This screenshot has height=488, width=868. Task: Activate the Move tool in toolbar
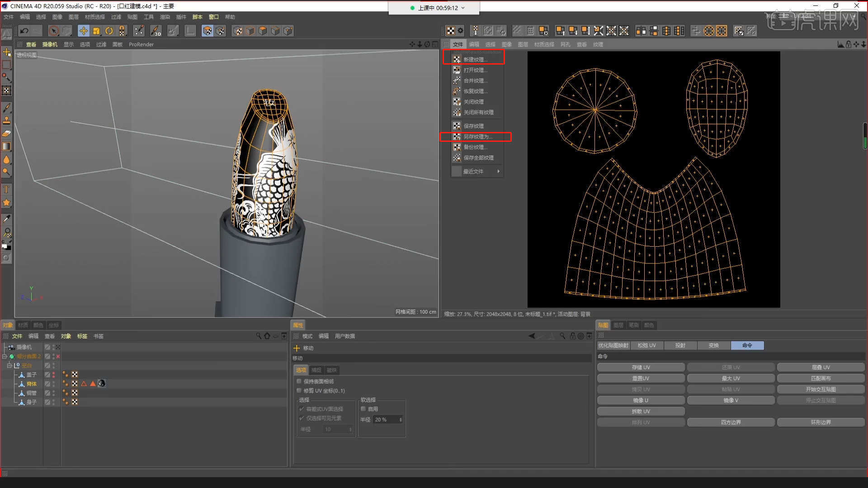tap(83, 31)
